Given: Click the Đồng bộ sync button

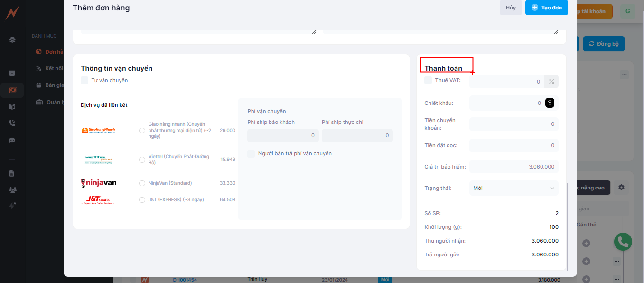Looking at the screenshot, I should point(604,44).
